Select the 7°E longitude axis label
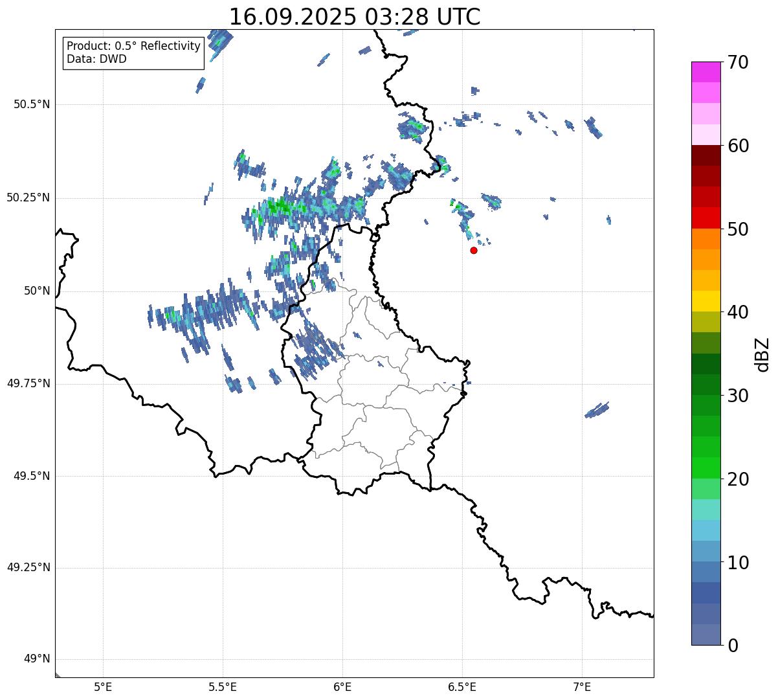Viewport: 778px width, 700px height. click(582, 686)
